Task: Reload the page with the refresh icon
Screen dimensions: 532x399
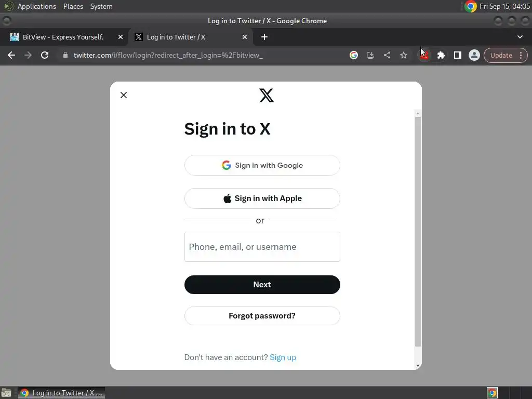Action: 45,55
